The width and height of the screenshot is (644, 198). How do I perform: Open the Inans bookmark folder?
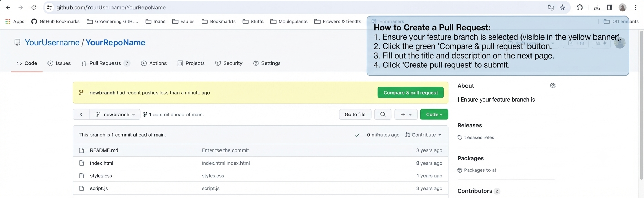point(155,21)
